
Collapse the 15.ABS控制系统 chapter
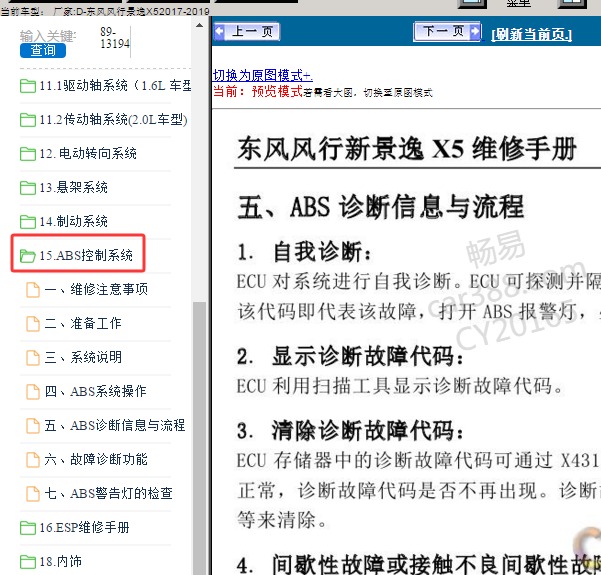86,255
